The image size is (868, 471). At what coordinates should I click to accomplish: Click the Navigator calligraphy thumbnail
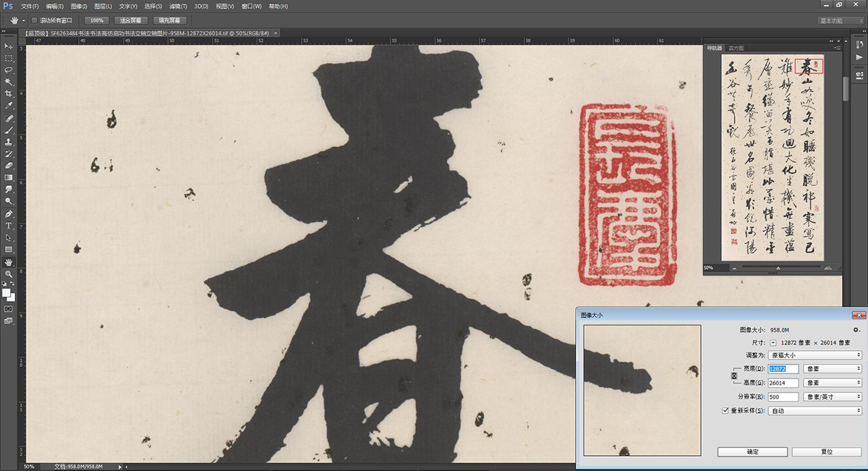(773, 158)
